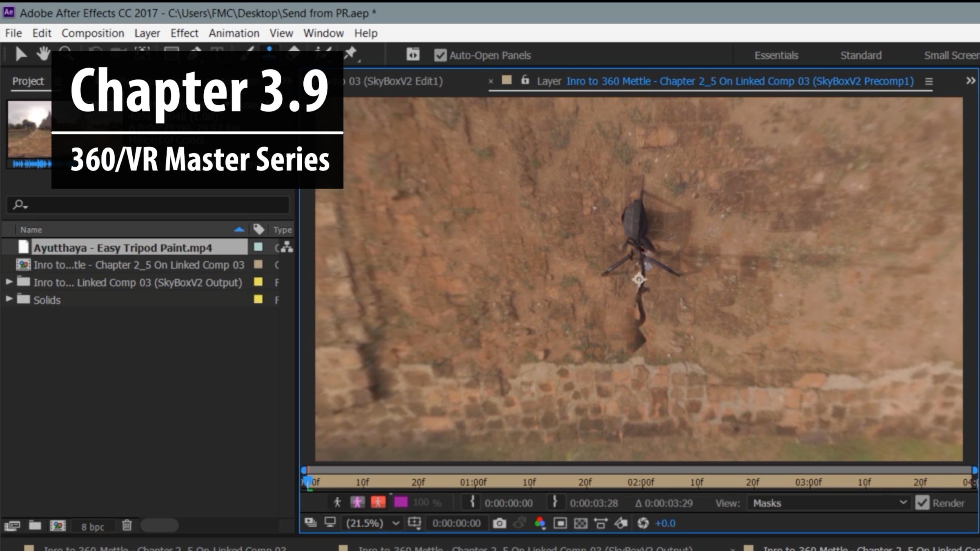Screen dimensions: 980x551
Task: Open the Composition menu
Action: (93, 33)
